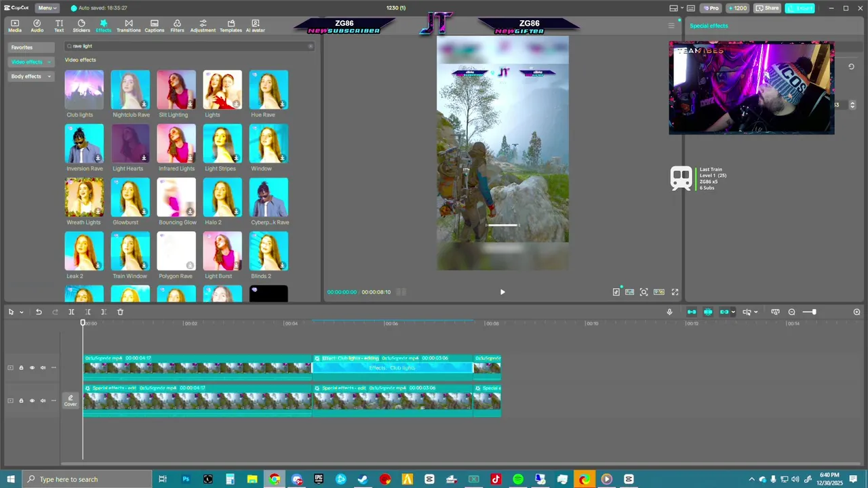This screenshot has height=488, width=868.
Task: Lock the lower main track
Action: (x=21, y=401)
